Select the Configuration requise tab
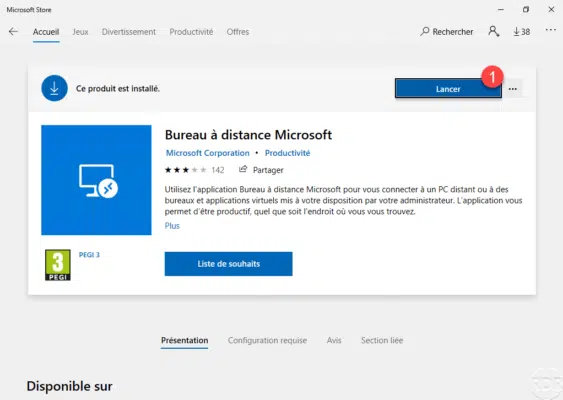The image size is (563, 400). (x=267, y=340)
